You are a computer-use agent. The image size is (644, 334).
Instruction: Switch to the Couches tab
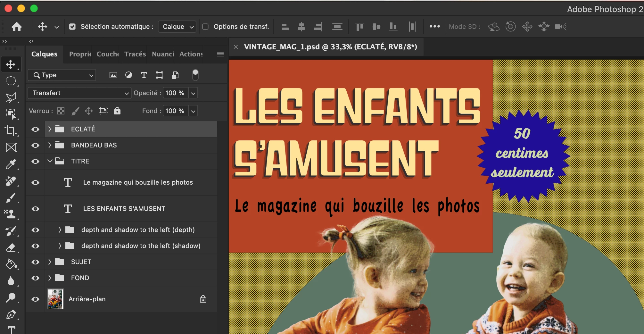coord(108,54)
